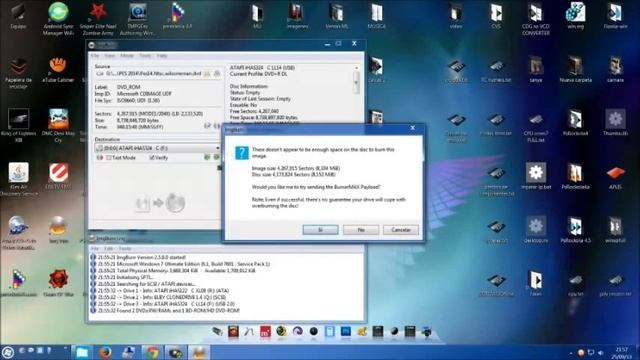The height and width of the screenshot is (360, 640).
Task: Select the King of Fighters XIII icon
Action: (x=18, y=125)
